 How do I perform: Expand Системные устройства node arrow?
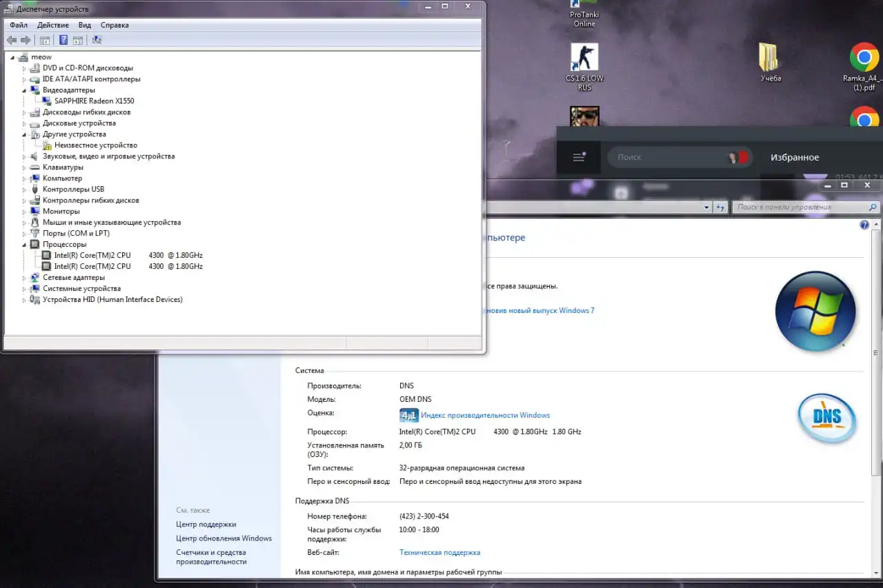[25, 289]
